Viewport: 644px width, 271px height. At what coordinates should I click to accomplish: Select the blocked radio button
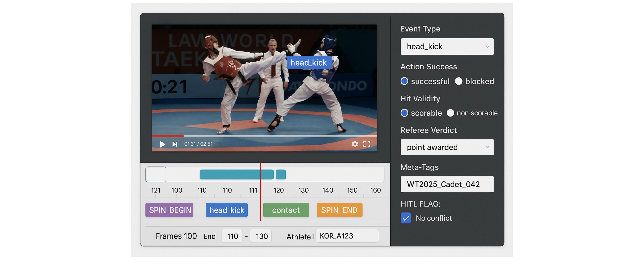click(459, 81)
